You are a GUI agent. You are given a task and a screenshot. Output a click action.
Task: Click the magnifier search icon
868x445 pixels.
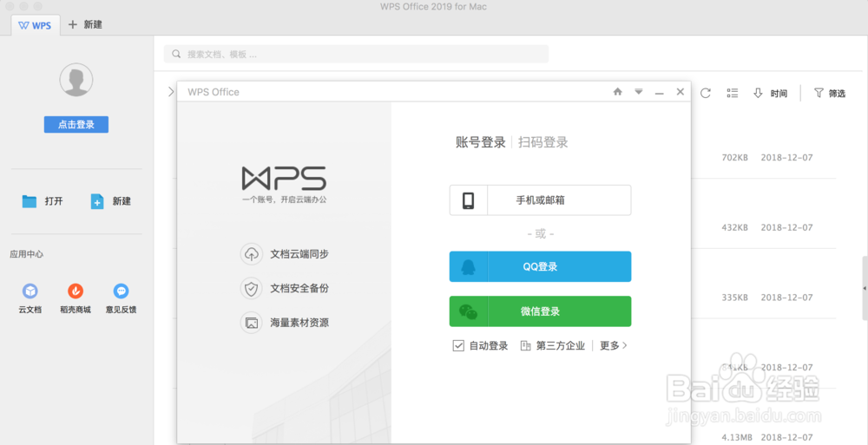tap(176, 55)
